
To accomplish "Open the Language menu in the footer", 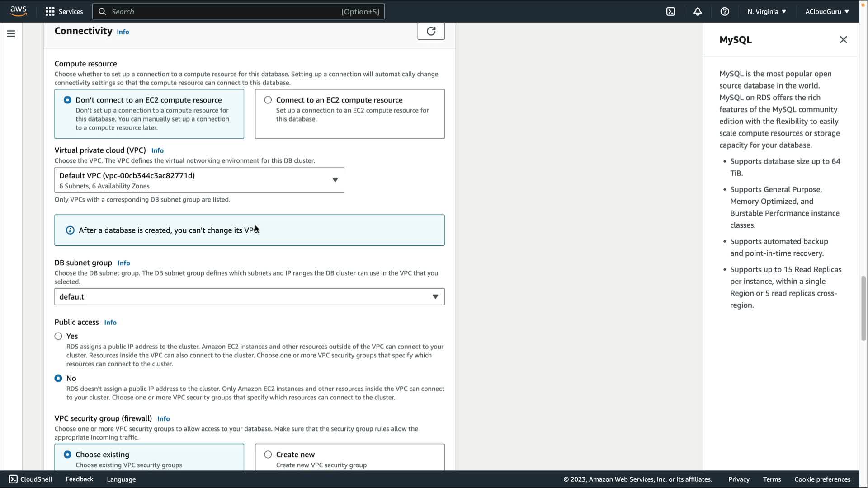I will 121,479.
